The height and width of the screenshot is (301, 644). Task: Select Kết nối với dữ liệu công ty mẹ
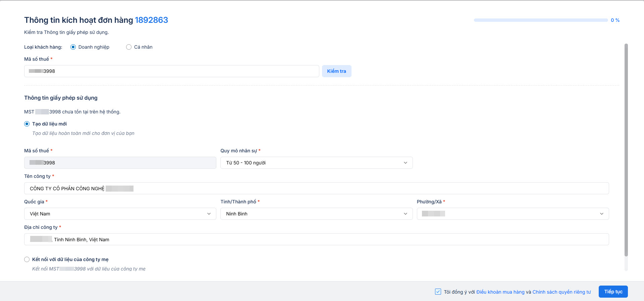[27, 259]
